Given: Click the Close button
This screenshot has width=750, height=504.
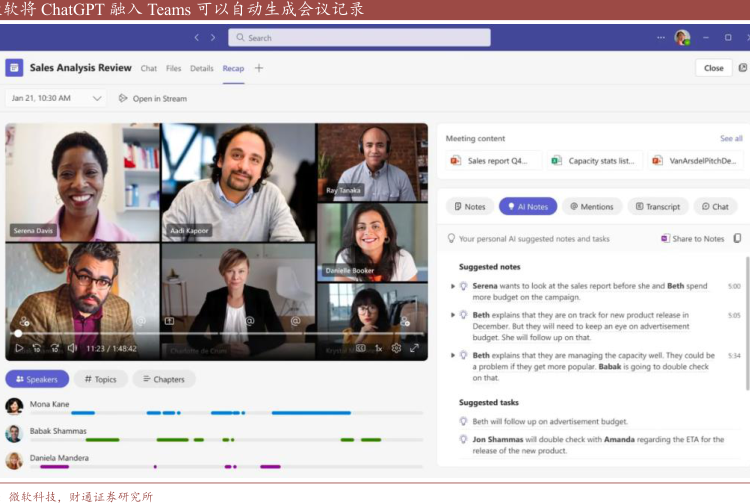Looking at the screenshot, I should 714,68.
